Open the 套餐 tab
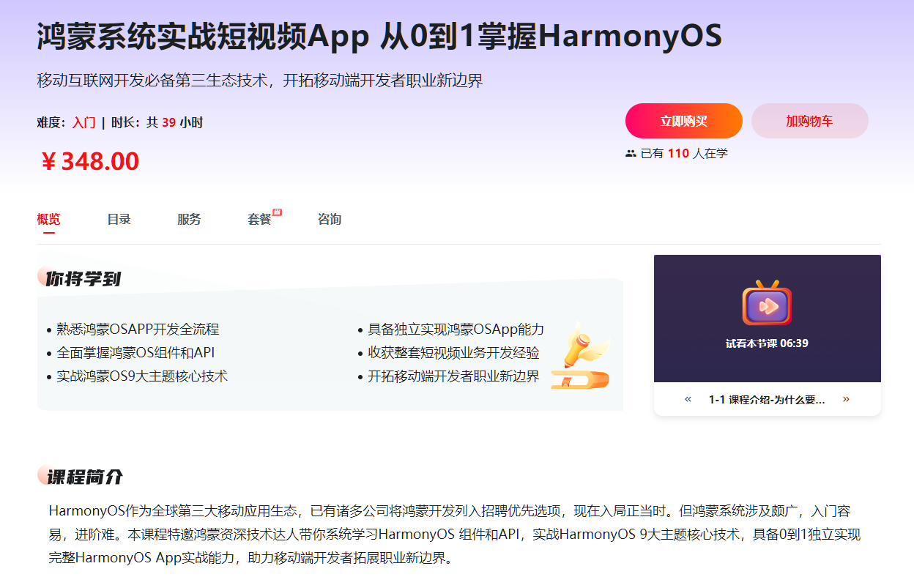The height and width of the screenshot is (588, 914). click(x=259, y=219)
